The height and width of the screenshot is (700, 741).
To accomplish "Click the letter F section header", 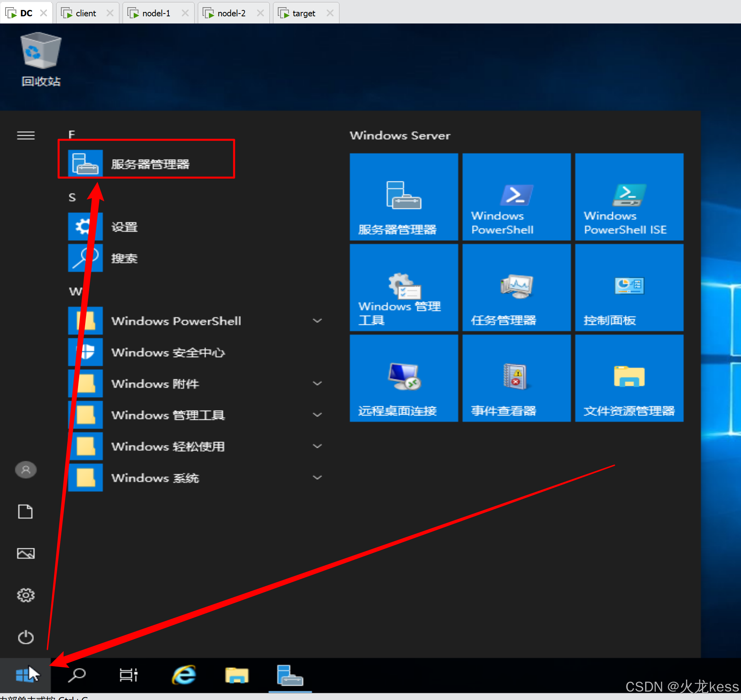I will 72,135.
